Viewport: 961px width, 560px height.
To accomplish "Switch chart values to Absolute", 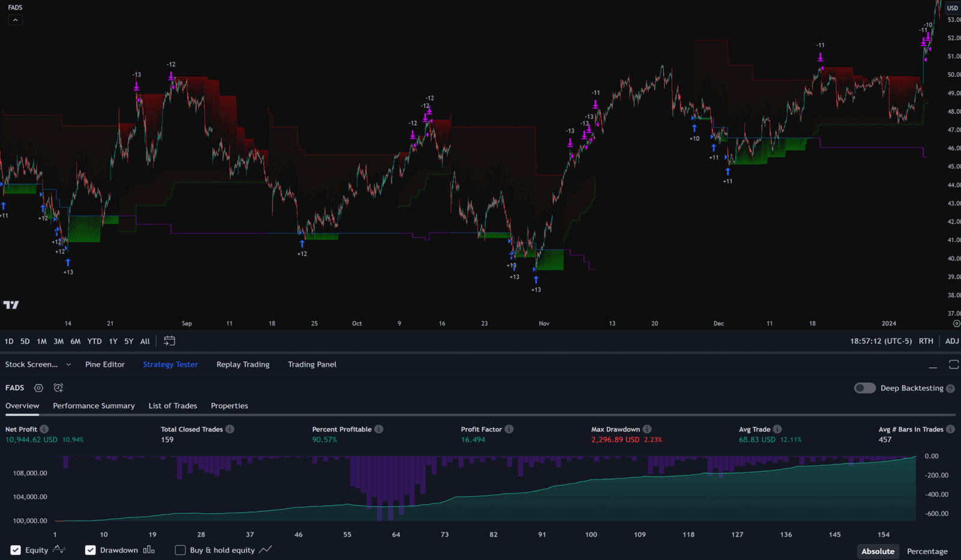I will 878,551.
